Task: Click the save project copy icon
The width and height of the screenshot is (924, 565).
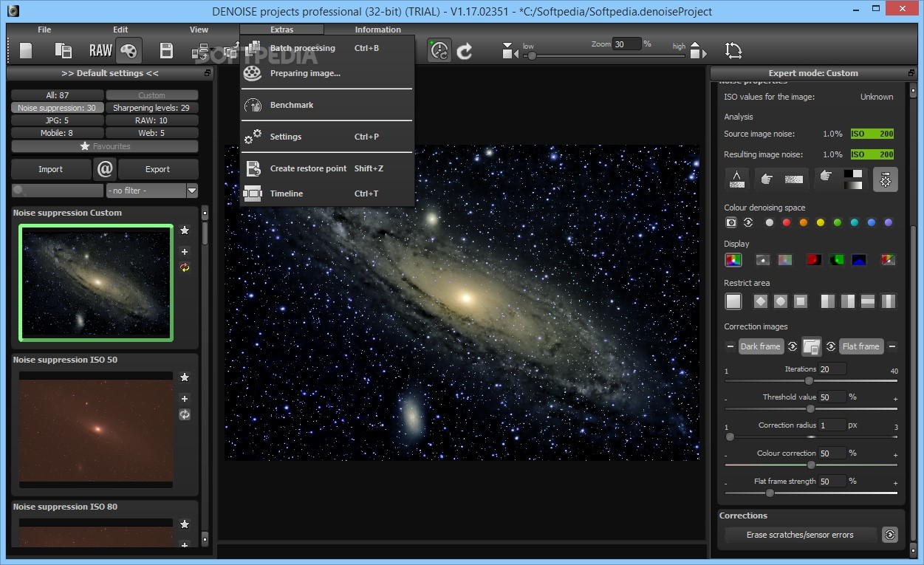Action: (64, 50)
